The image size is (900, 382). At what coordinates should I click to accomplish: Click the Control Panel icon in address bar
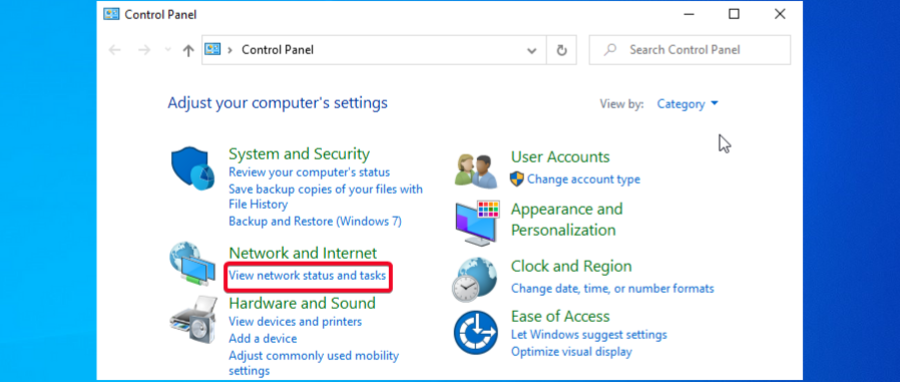coord(213,49)
